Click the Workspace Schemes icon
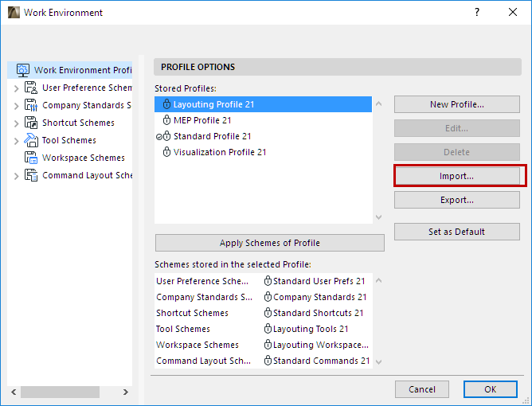 [31, 158]
